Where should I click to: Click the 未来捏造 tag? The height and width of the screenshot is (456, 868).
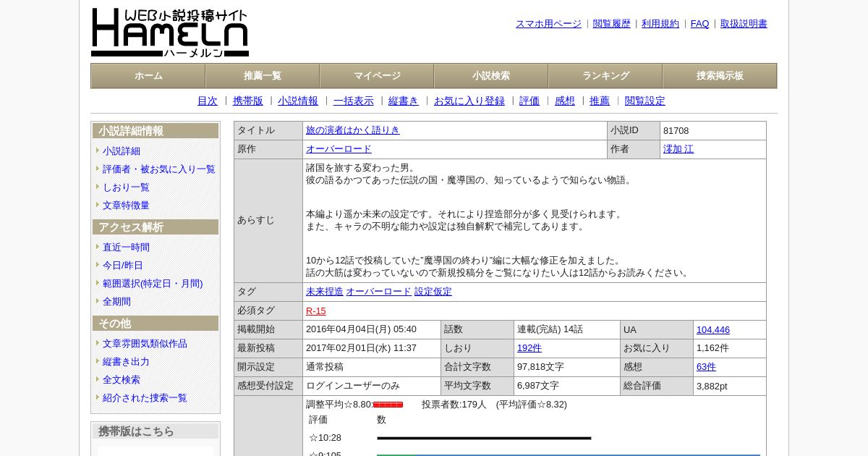pos(325,292)
